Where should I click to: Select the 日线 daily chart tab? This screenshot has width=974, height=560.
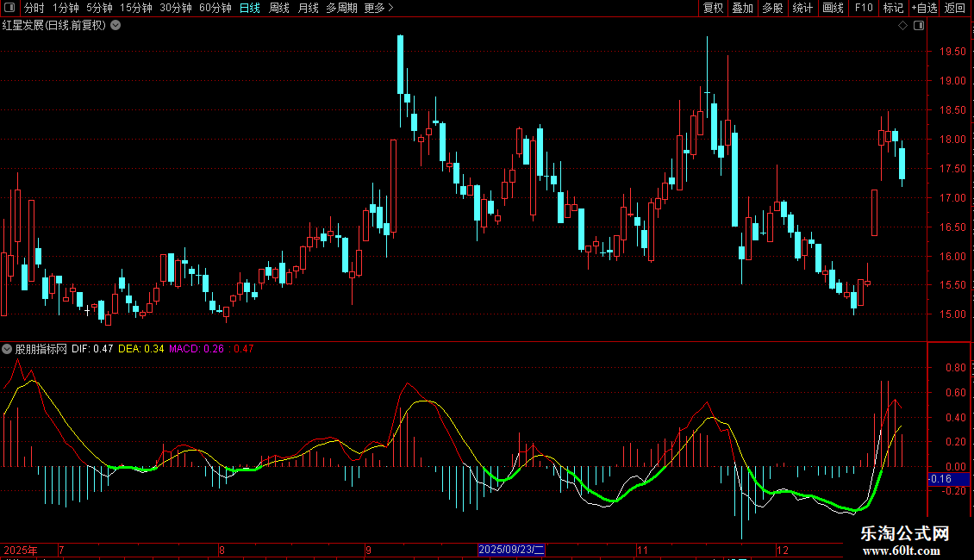(250, 8)
